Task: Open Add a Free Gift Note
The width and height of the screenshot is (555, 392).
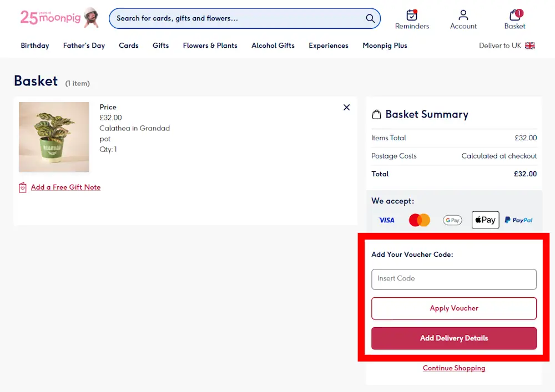Action: (x=65, y=187)
